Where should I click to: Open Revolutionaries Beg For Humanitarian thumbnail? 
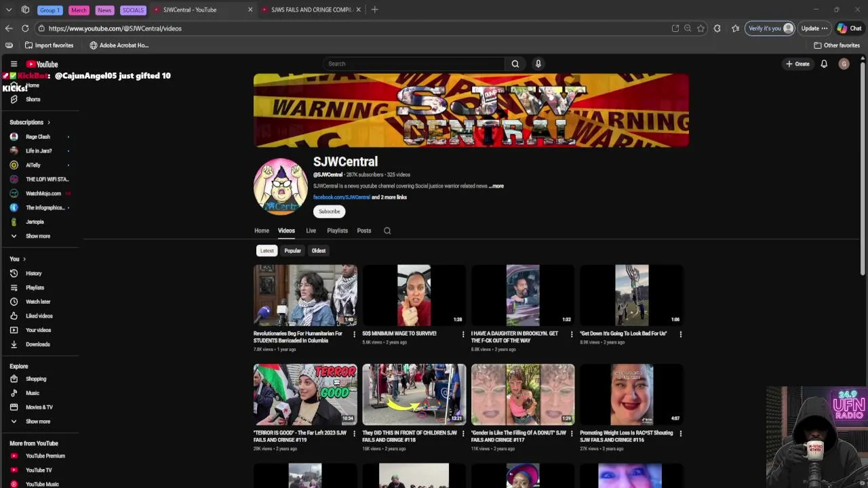(x=305, y=296)
